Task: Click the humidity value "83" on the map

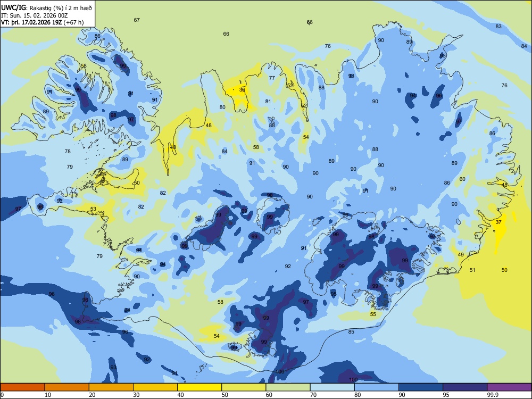Action: coord(498,27)
